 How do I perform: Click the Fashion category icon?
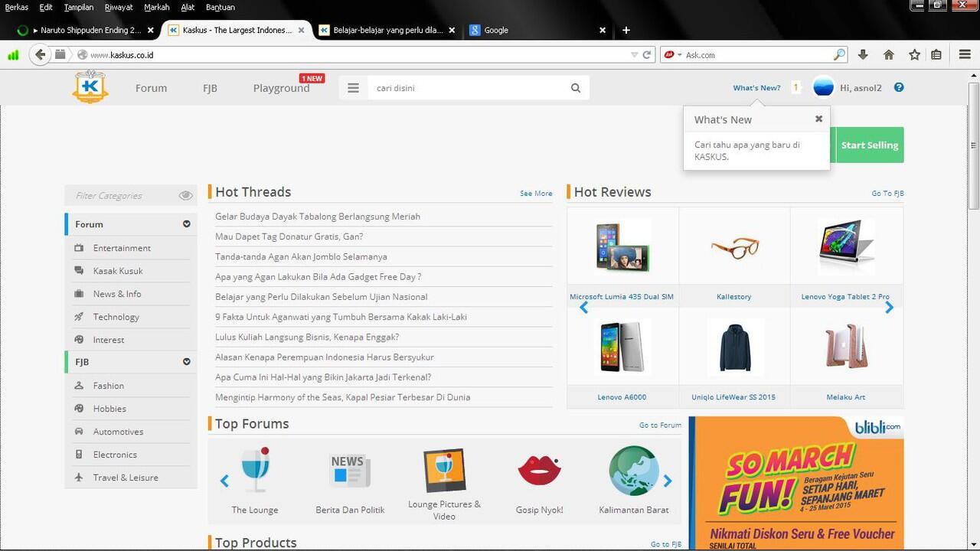(79, 386)
